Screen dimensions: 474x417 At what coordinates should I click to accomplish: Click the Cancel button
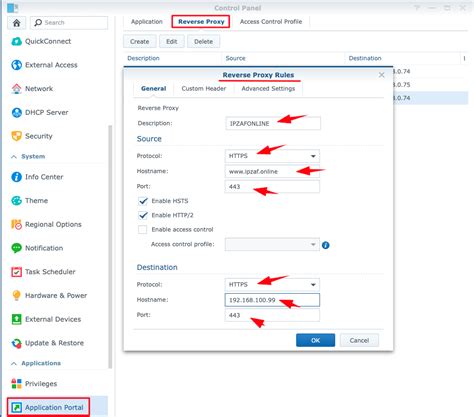point(359,340)
